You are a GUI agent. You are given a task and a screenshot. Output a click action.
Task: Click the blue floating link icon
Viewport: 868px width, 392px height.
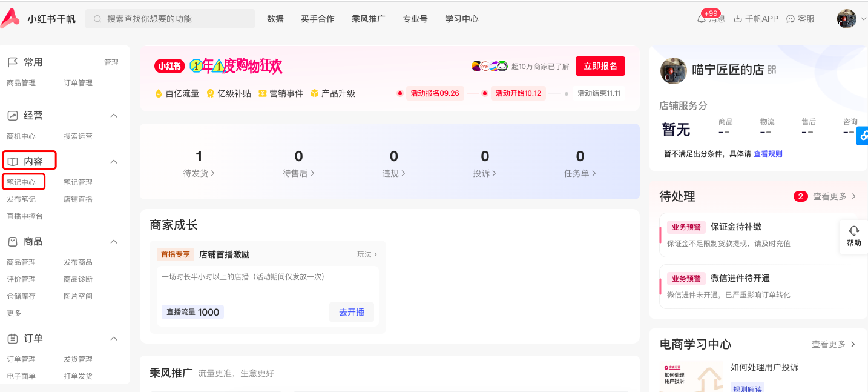point(862,136)
